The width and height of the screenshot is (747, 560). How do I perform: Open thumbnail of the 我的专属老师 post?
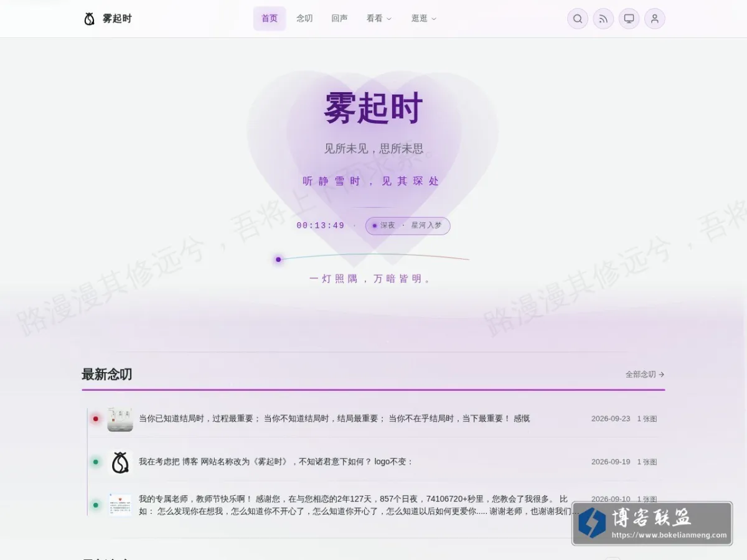pyautogui.click(x=120, y=505)
